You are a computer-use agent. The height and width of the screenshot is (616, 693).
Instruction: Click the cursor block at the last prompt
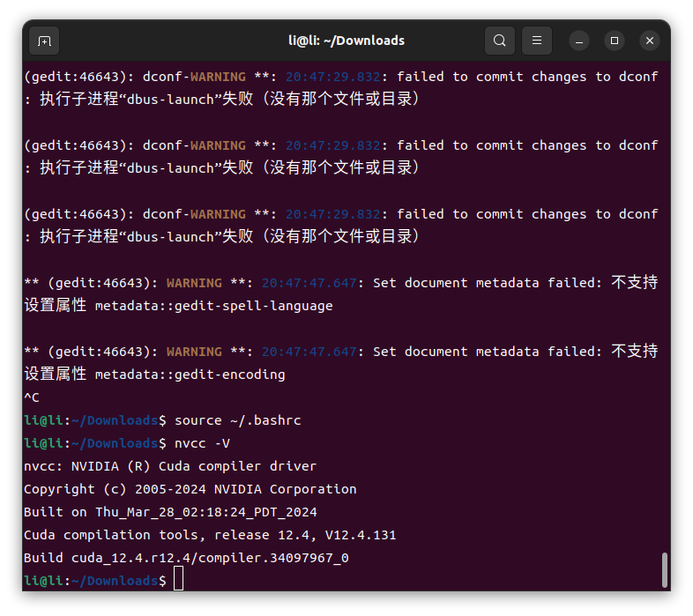pos(179,578)
